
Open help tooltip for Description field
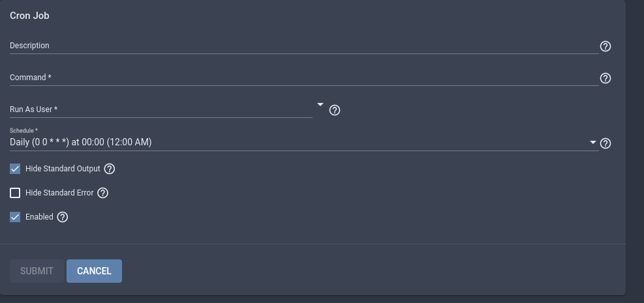pyautogui.click(x=606, y=46)
